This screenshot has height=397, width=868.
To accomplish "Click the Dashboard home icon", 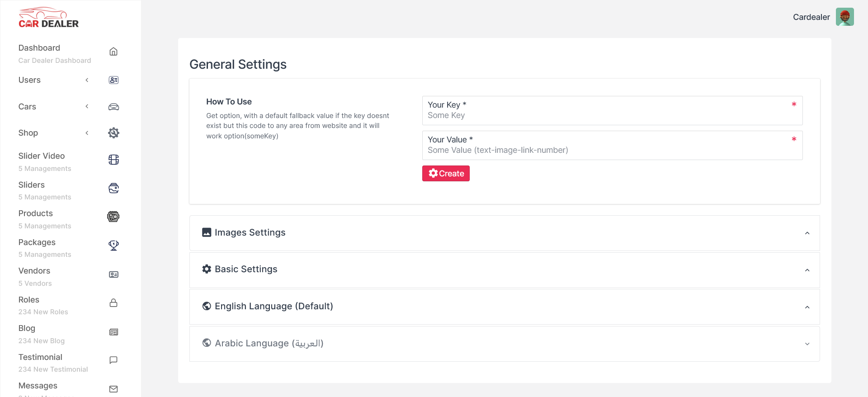I will (113, 52).
